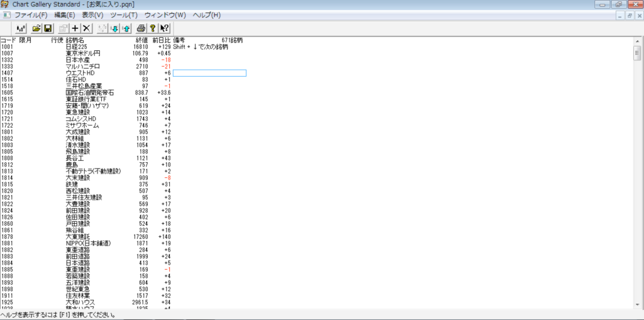Restore the inner document window
The width and height of the screenshot is (644, 320).
point(630,16)
